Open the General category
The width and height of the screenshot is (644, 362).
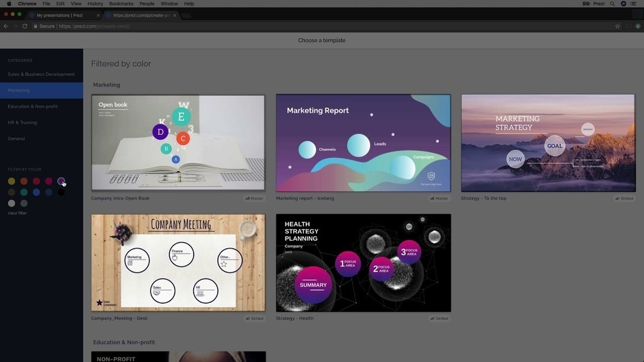pos(17,138)
